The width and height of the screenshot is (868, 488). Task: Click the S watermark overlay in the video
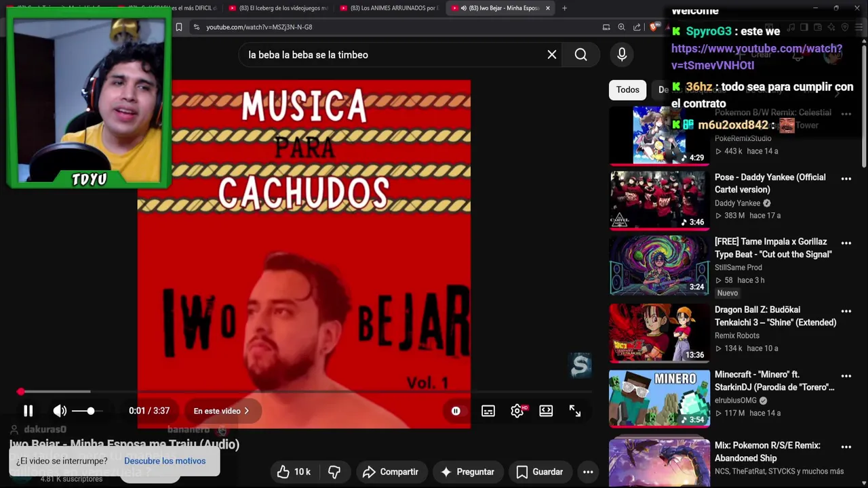coord(580,366)
